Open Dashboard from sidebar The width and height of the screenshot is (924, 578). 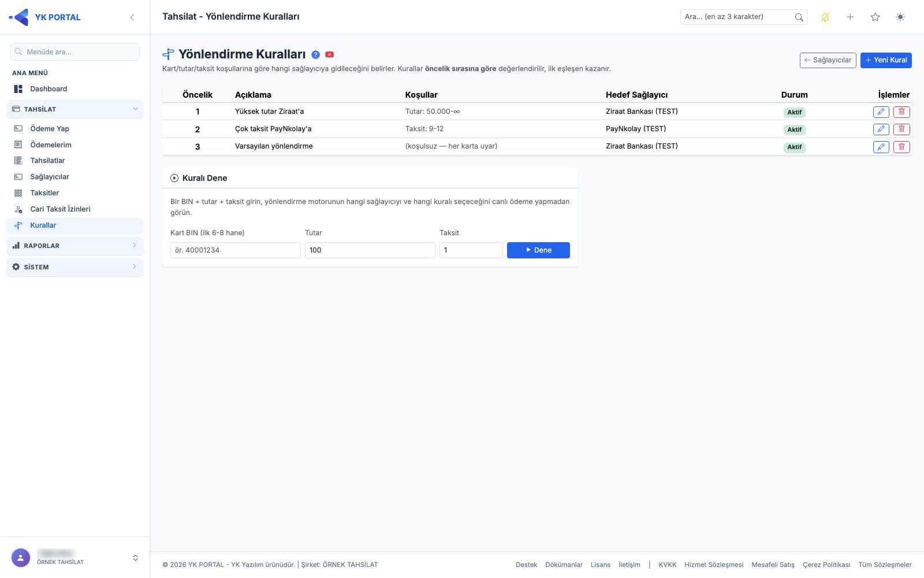point(75,89)
